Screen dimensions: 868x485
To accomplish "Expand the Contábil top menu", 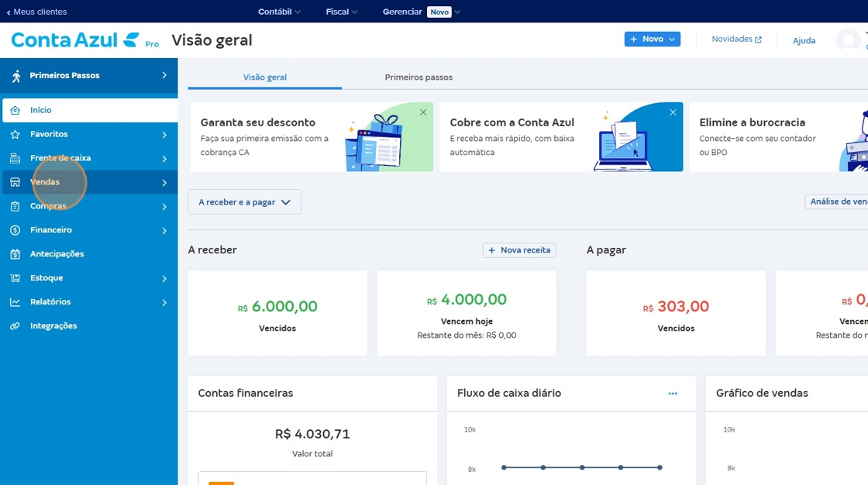I will pyautogui.click(x=279, y=12).
